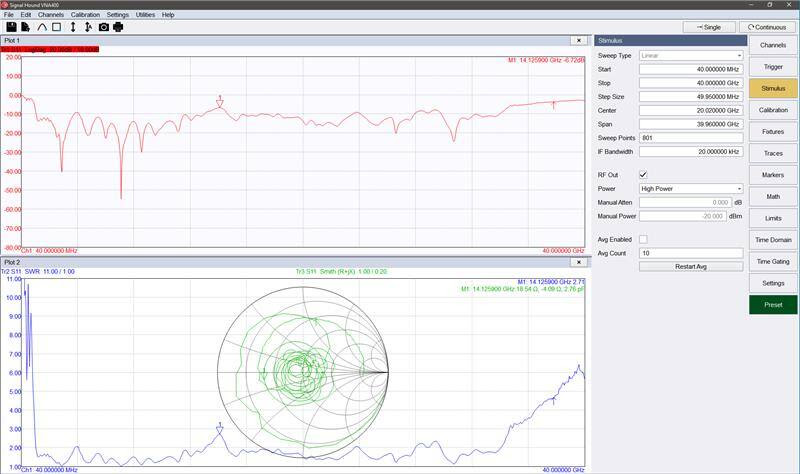Select the Tr3 S11 Smith trace label
The height and width of the screenshot is (474, 800).
click(x=341, y=272)
